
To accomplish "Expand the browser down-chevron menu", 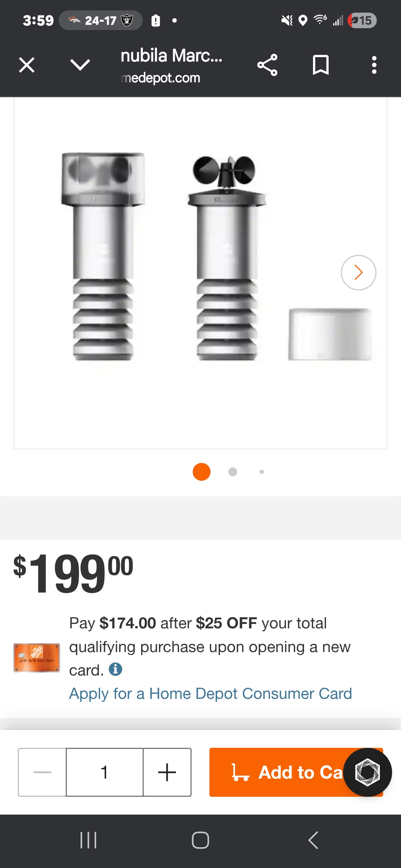I will 80,65.
